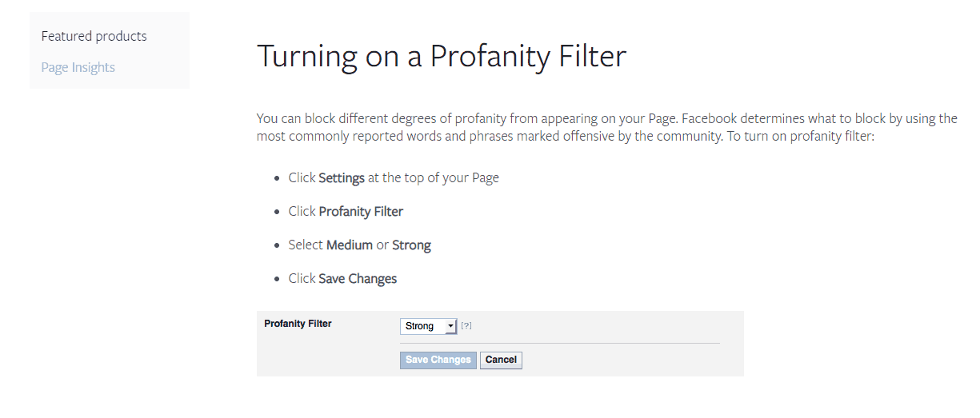The image size is (980, 418).
Task: Click bold Profanity Filter in the second bullet
Action: [x=361, y=211]
